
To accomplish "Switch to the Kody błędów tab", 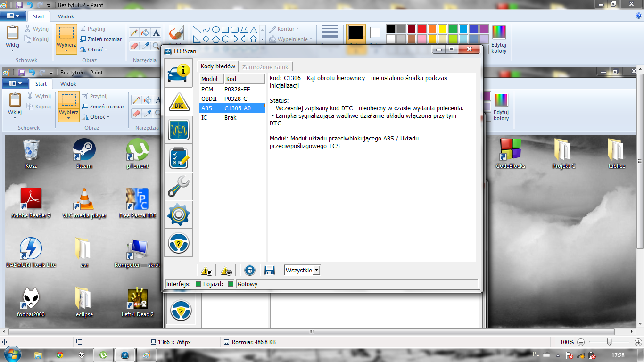I will pos(218,66).
